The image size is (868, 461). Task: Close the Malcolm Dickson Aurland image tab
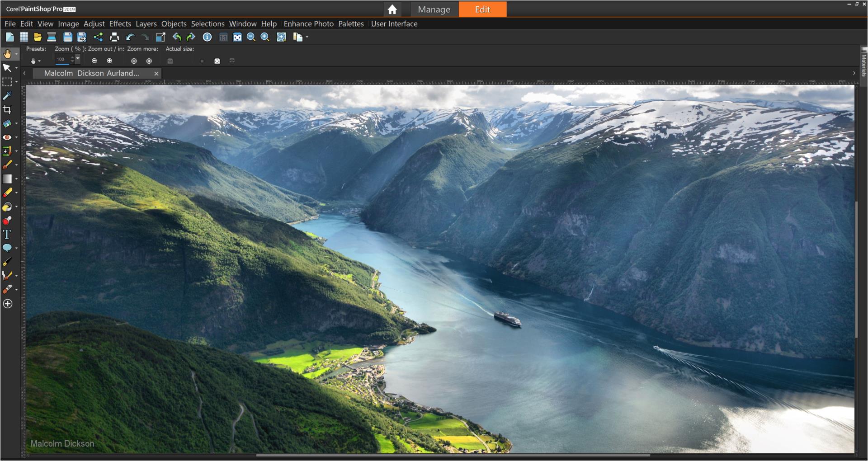156,74
